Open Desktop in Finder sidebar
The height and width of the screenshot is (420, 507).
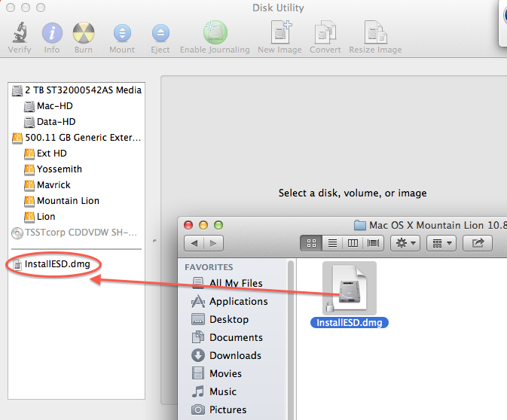220,319
